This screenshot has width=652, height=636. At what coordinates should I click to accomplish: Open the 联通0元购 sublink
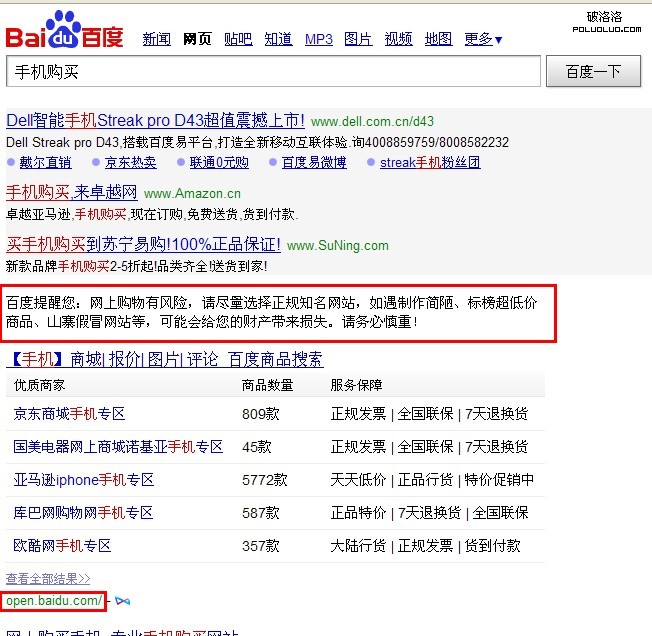[219, 162]
